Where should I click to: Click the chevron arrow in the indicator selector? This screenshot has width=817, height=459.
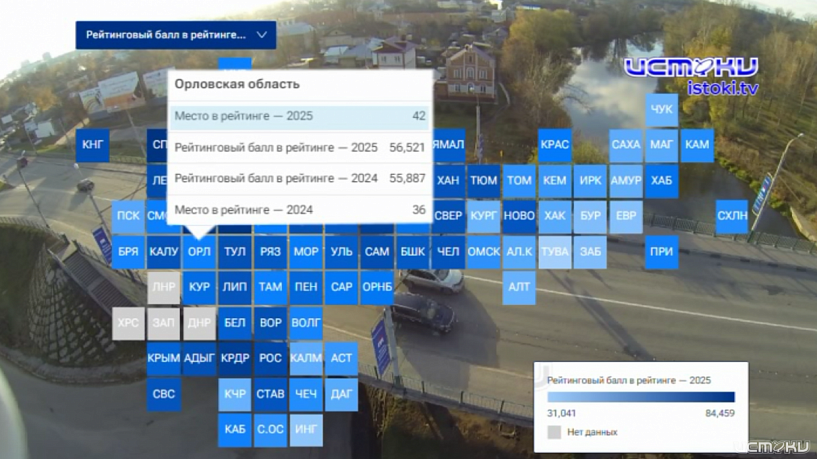point(261,35)
